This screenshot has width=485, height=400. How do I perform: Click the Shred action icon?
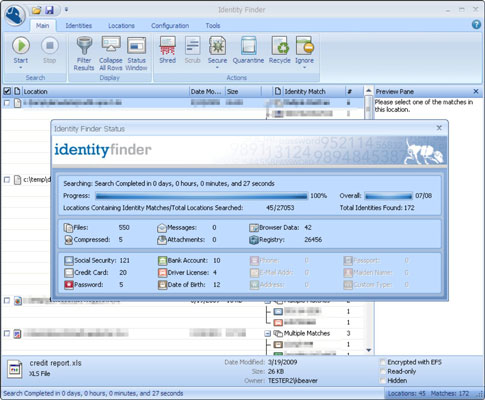pyautogui.click(x=168, y=46)
